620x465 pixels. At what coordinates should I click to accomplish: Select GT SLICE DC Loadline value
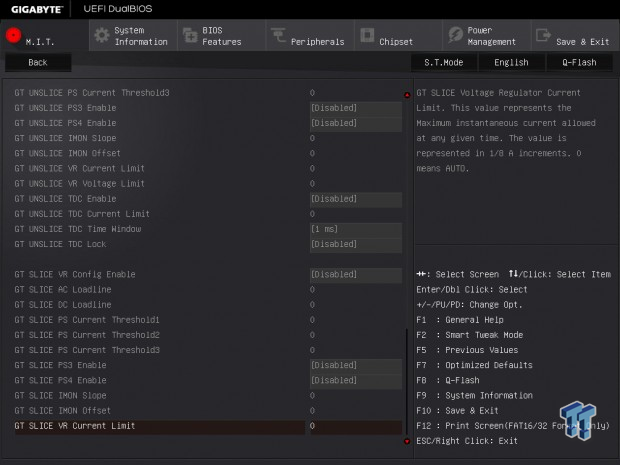coord(312,305)
